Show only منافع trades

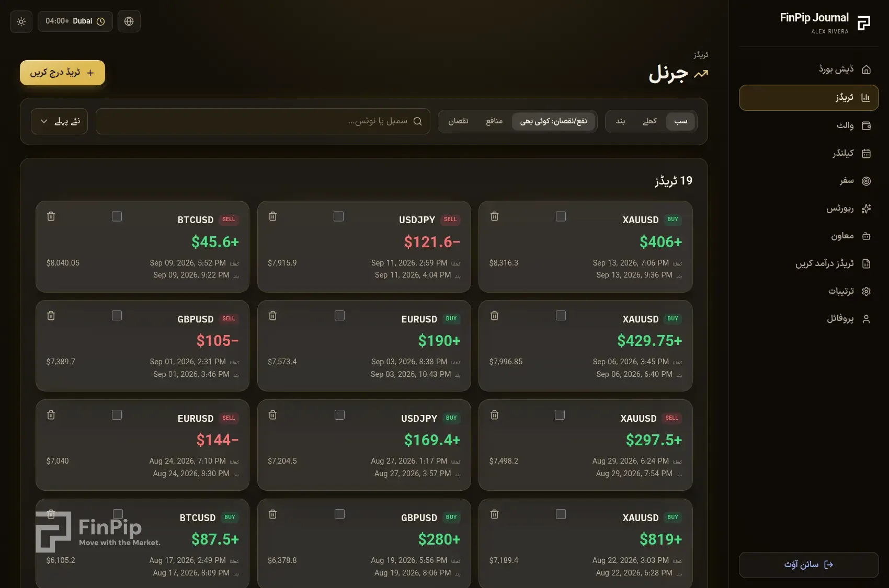494,121
